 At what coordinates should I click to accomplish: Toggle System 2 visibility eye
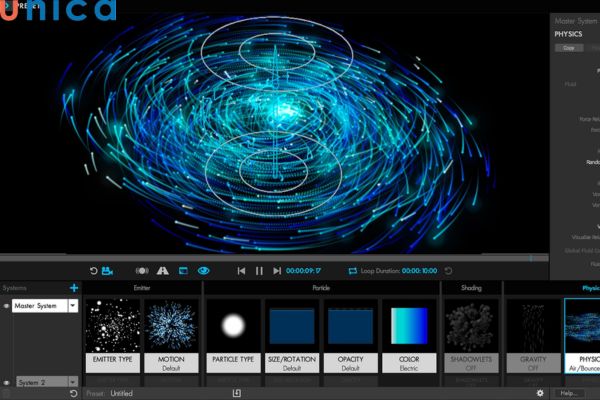coord(6,382)
